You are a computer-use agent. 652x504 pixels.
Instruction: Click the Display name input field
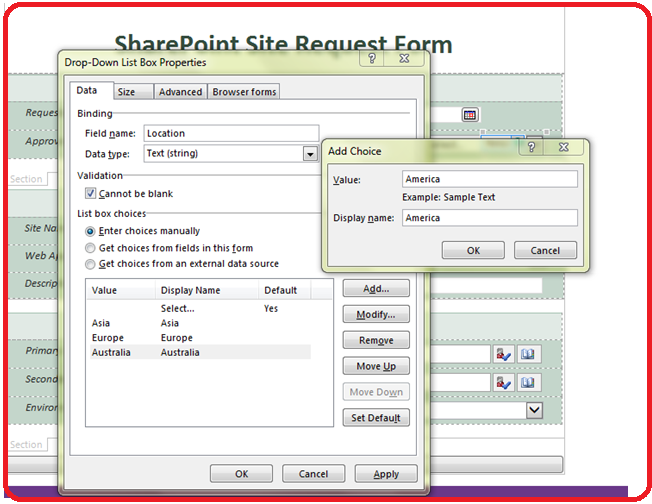point(490,217)
